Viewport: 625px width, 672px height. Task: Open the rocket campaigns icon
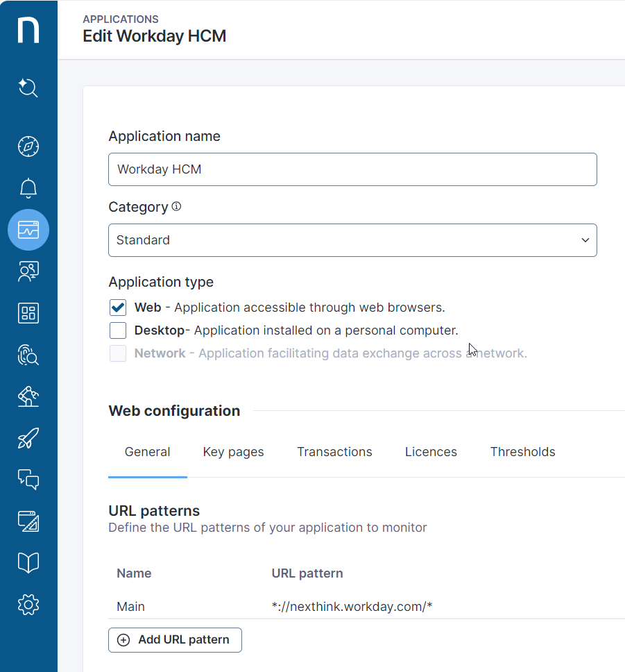(x=28, y=437)
